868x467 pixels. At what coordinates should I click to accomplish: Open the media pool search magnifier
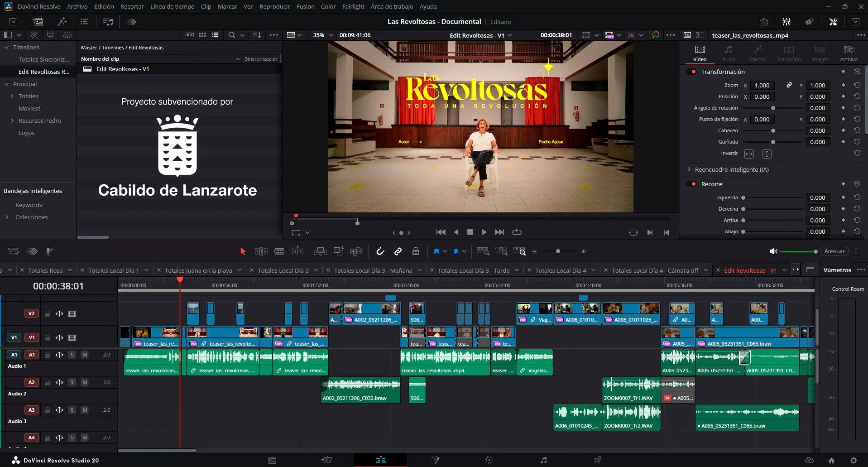tap(232, 35)
